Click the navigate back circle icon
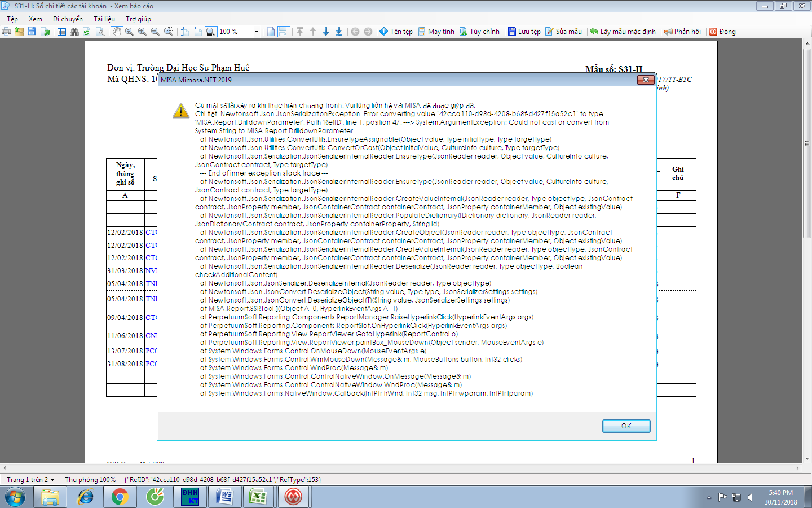 click(355, 32)
